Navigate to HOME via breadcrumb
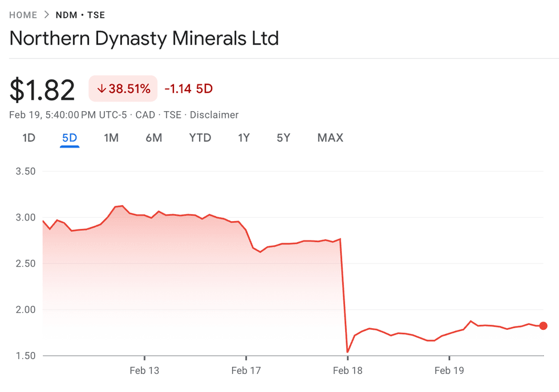This screenshot has width=559, height=392. [23, 15]
